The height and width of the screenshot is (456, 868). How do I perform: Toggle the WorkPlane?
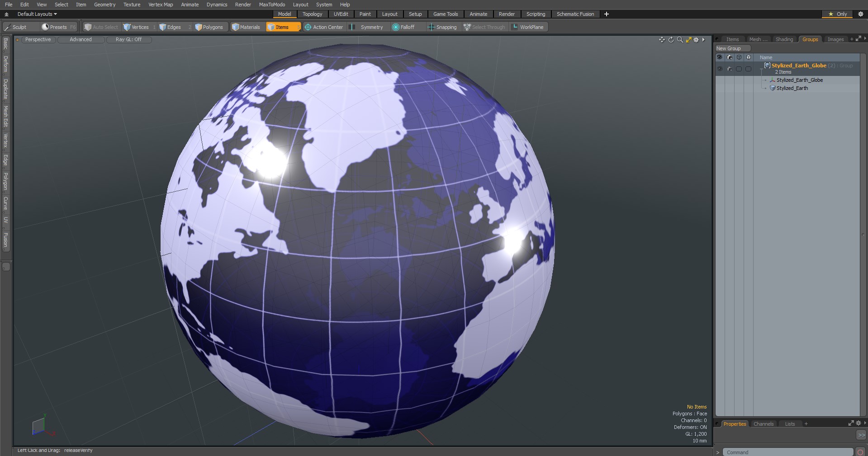click(x=528, y=27)
